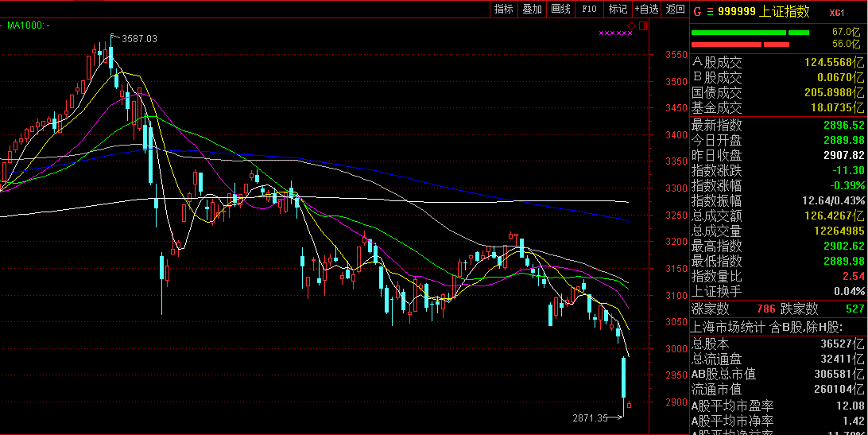This screenshot has width=868, height=435.
Task: Click the 2871.35 low price label
Action: (590, 418)
